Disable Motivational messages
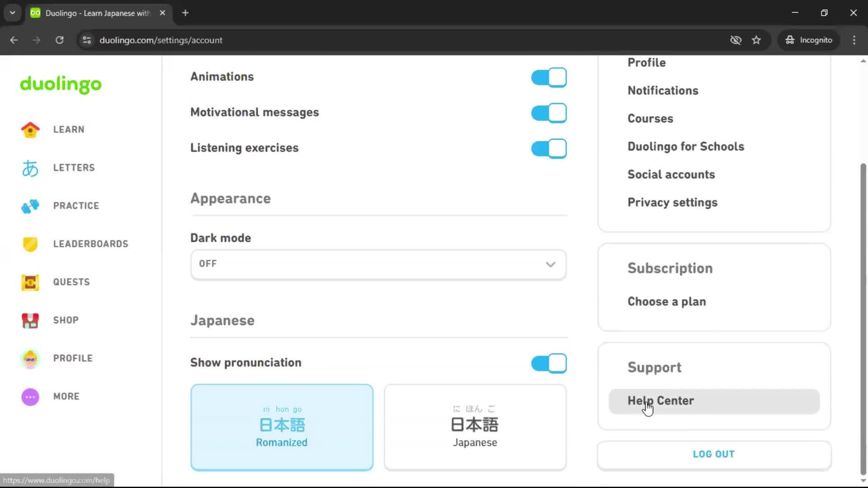The width and height of the screenshot is (868, 488). click(548, 113)
